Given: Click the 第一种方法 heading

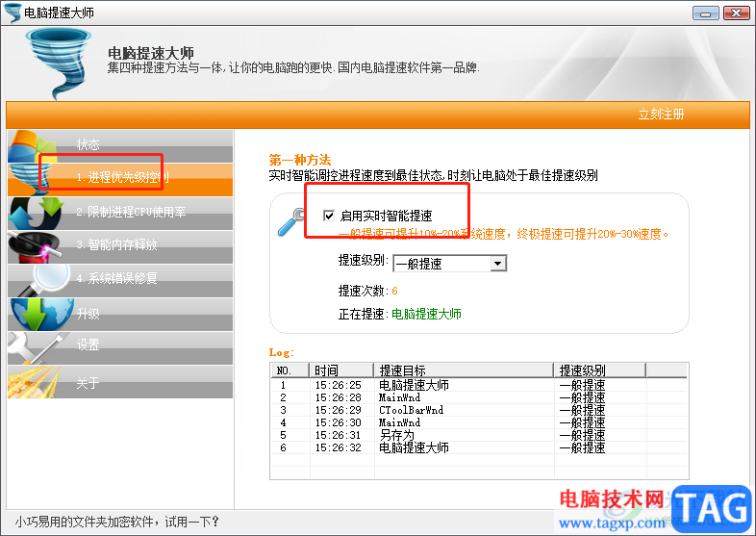Looking at the screenshot, I should coord(300,160).
